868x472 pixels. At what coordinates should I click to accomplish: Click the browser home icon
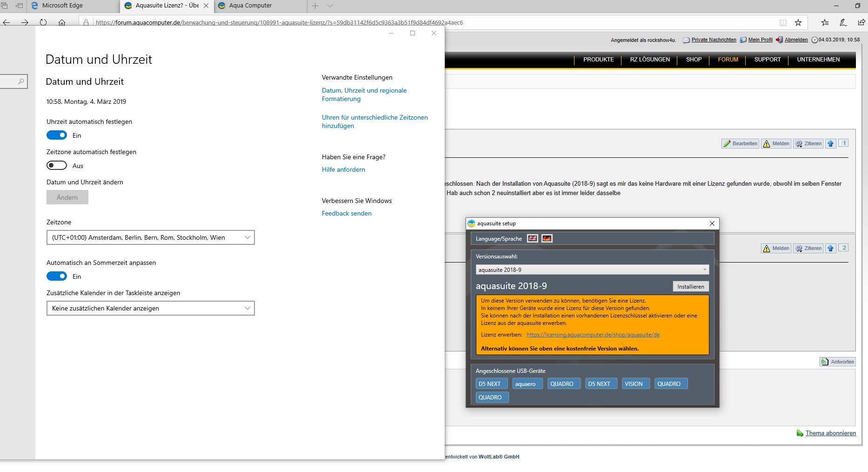point(62,22)
